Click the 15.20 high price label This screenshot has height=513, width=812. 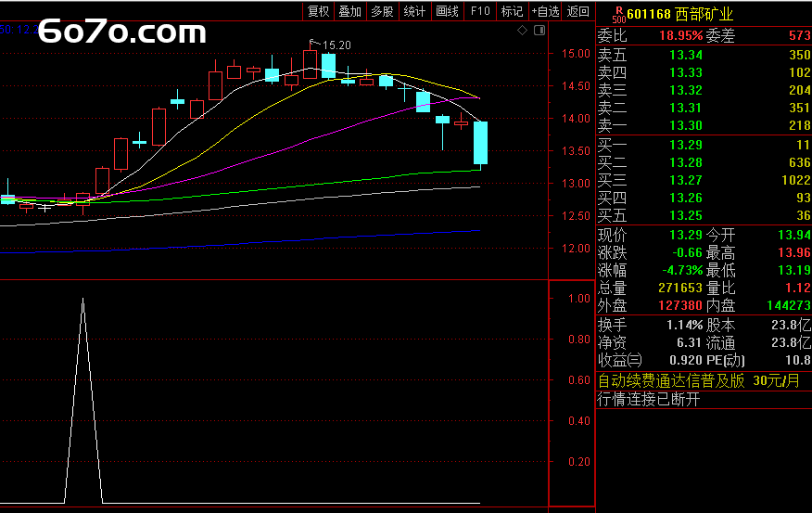(336, 45)
